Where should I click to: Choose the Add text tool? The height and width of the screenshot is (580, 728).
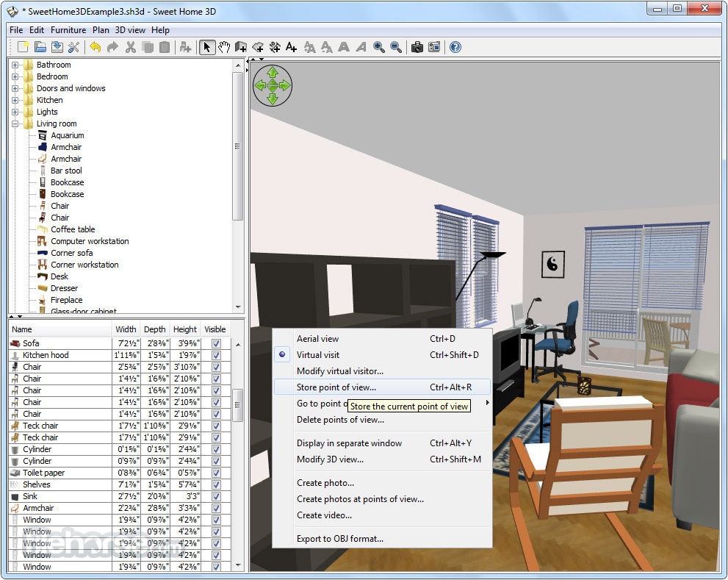click(x=292, y=47)
